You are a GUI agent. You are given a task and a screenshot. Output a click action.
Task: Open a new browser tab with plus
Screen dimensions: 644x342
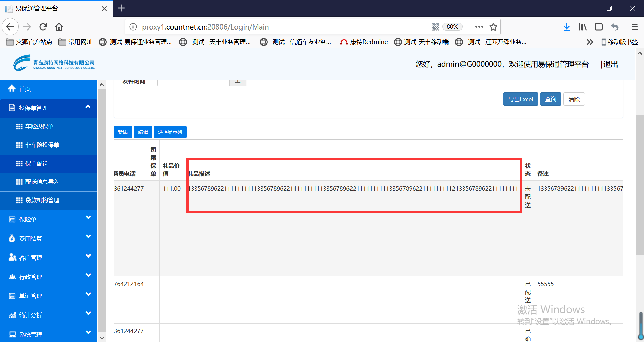(121, 8)
